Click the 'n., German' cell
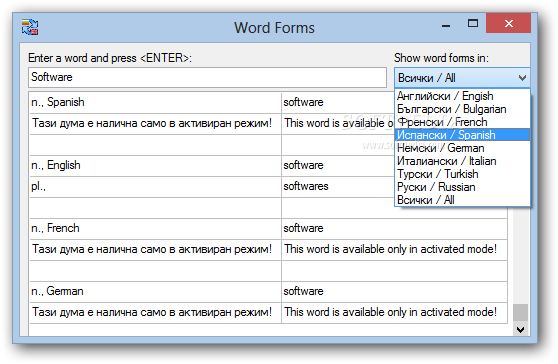558x364 pixels. tap(156, 291)
